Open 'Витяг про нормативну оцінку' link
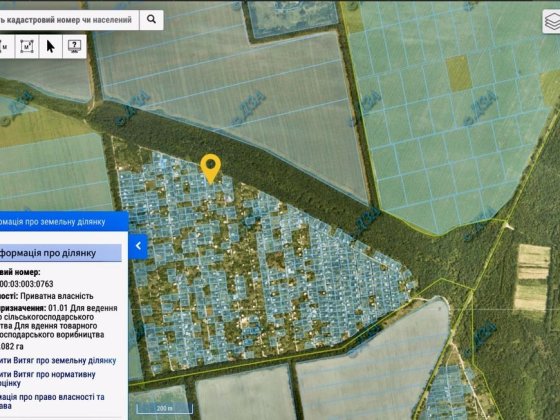Screen dimensions: 560x420 pos(48,379)
